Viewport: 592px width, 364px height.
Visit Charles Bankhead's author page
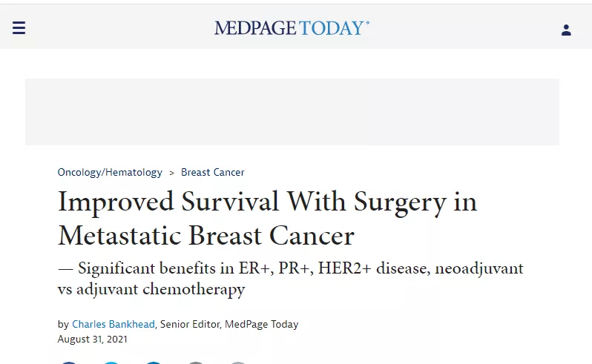coord(114,325)
